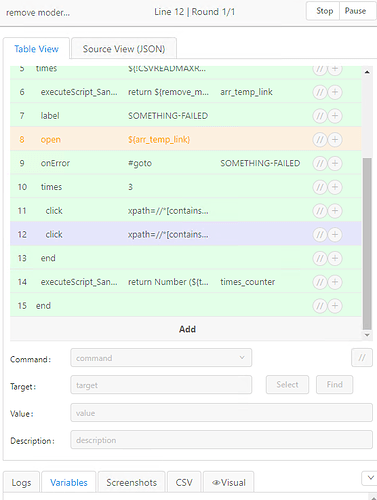
Task: Click the Add command button
Action: tap(186, 329)
